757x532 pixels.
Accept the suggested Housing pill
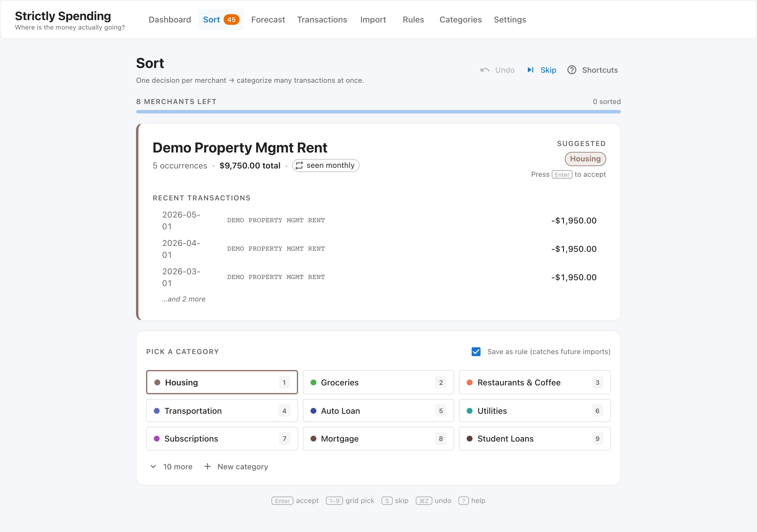(x=585, y=159)
